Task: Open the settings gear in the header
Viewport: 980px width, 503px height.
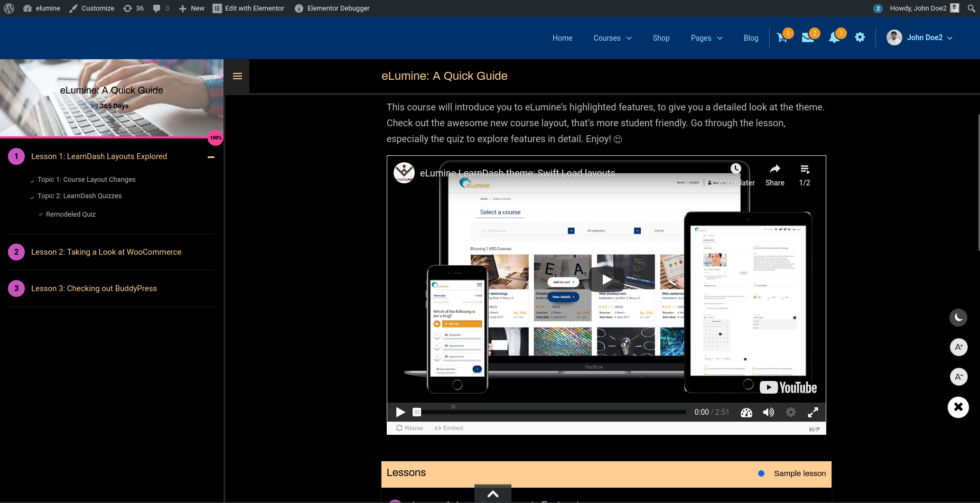Action: point(860,38)
